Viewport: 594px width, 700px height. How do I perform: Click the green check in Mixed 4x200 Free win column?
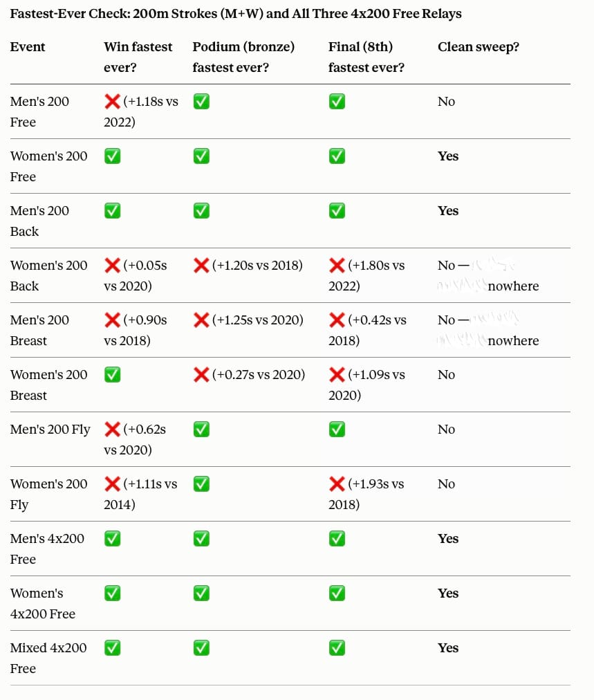click(x=112, y=647)
